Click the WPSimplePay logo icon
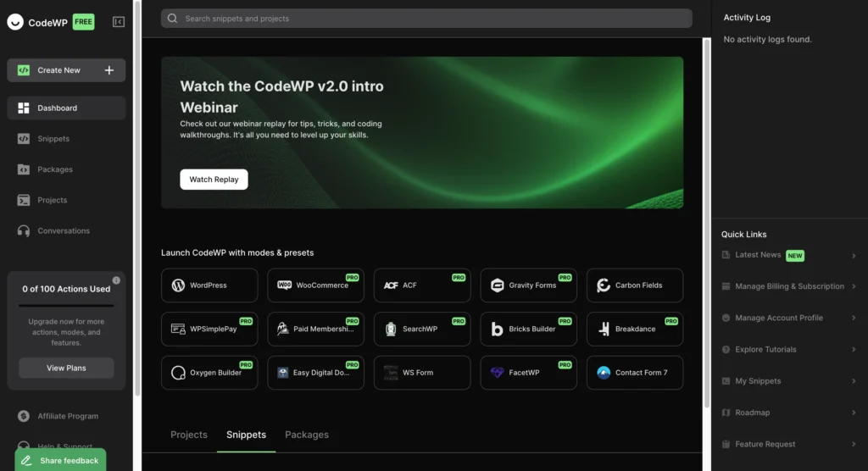 [x=178, y=329]
